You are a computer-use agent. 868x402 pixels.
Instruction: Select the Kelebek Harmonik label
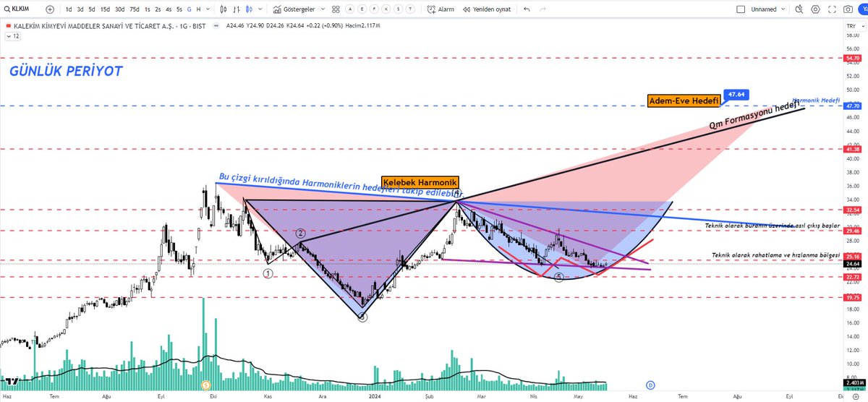point(420,182)
